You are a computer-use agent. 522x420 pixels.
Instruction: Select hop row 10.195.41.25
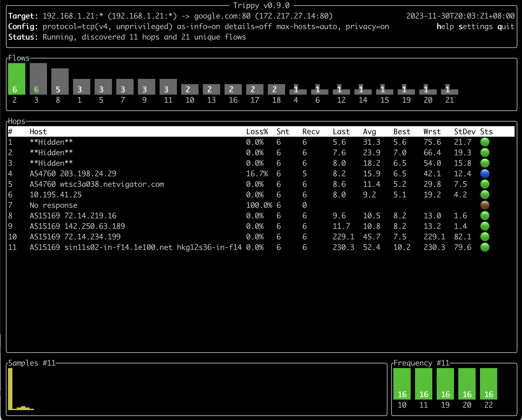[x=261, y=195]
